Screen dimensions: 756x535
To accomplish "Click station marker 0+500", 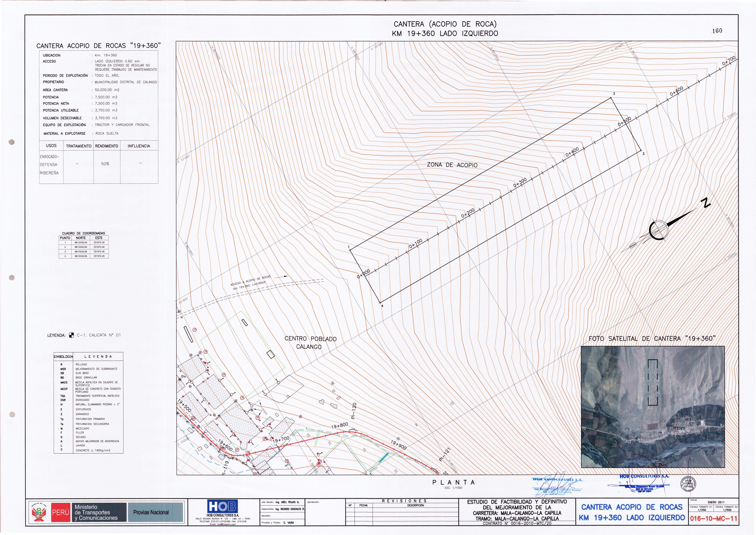I will tap(624, 122).
